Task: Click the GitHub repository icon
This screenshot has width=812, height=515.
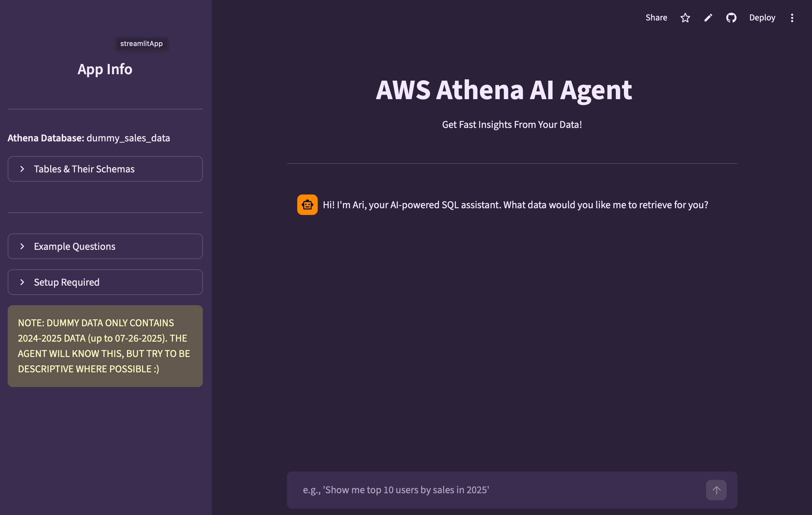Action: (731, 18)
